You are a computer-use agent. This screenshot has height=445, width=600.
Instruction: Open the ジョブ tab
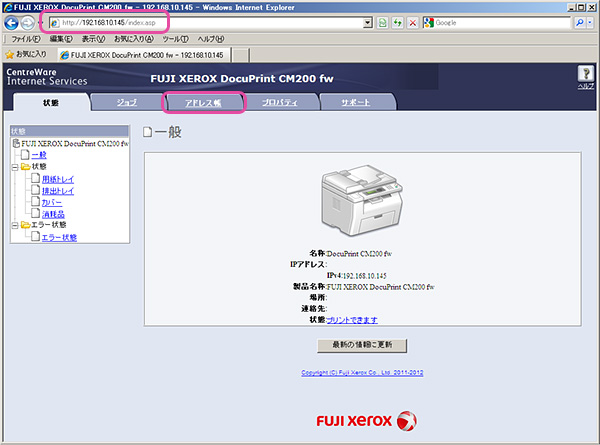tap(127, 102)
